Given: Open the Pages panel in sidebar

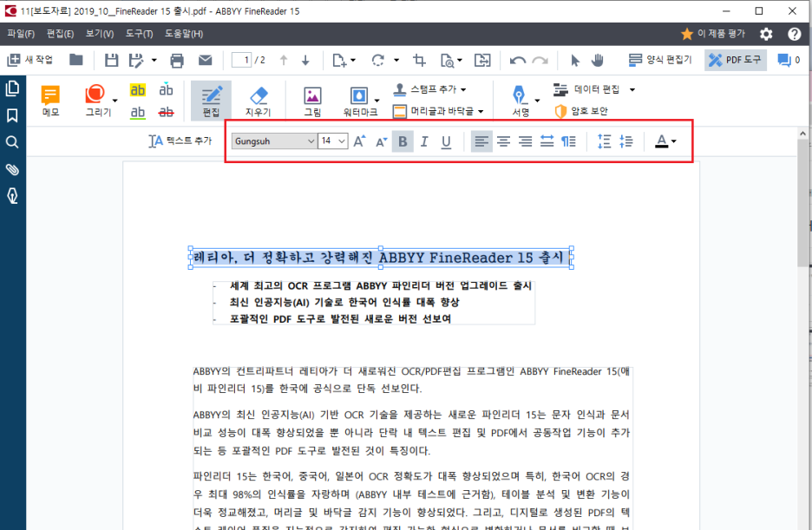Looking at the screenshot, I should [12, 88].
